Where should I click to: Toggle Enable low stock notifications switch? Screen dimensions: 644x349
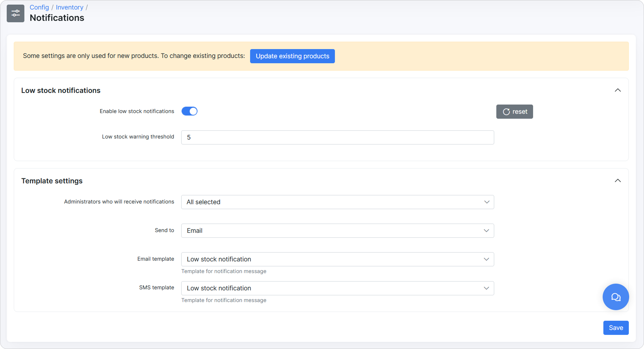pyautogui.click(x=189, y=111)
